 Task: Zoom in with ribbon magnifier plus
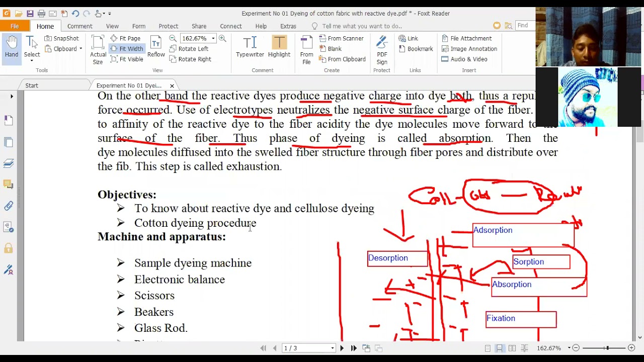[x=222, y=38]
